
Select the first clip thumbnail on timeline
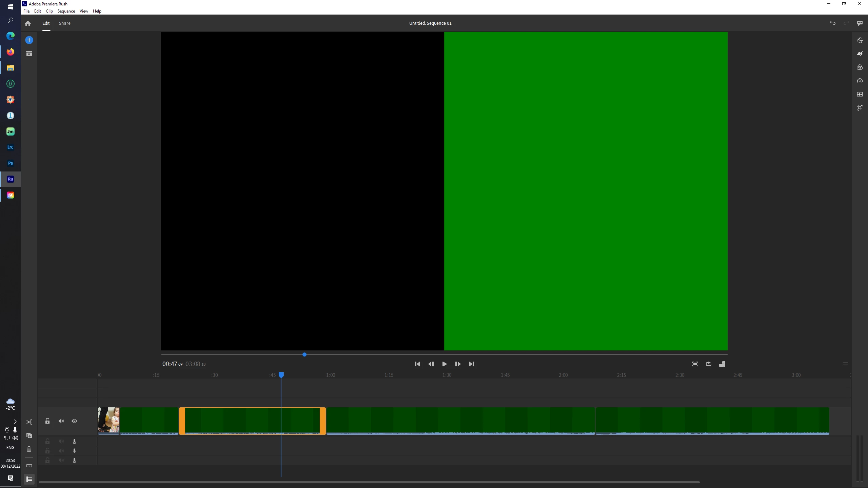point(108,420)
